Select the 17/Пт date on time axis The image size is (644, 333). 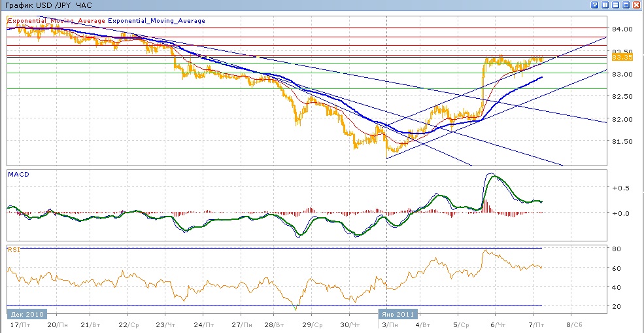[x=20, y=324]
